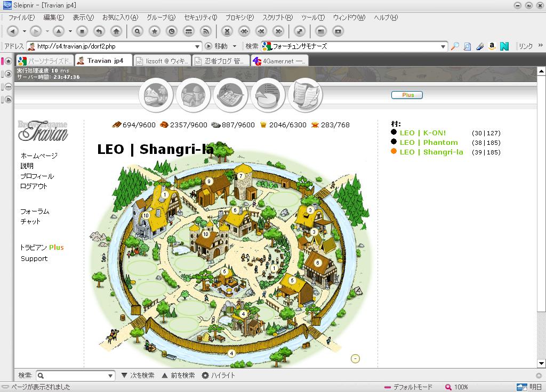Screen dimensions: 546x392
Task: Open the セキュリティ(I) menu
Action: pos(200,18)
